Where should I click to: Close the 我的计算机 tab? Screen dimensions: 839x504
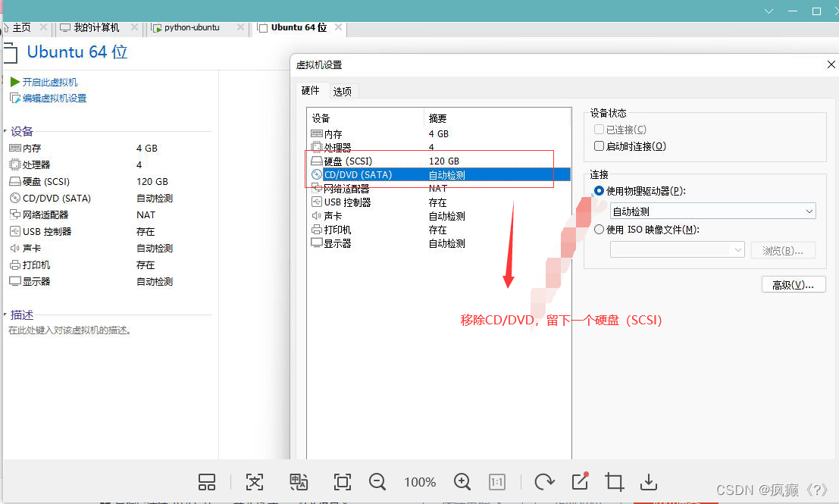tap(134, 27)
